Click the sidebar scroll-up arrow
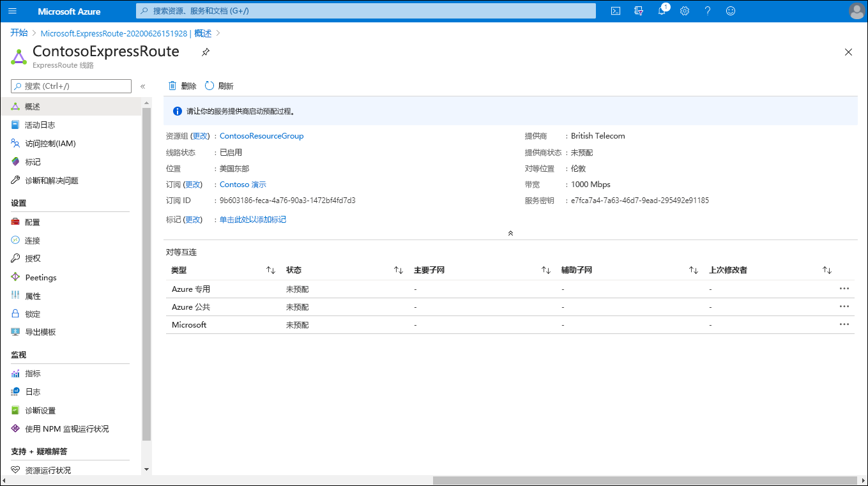 [147, 103]
